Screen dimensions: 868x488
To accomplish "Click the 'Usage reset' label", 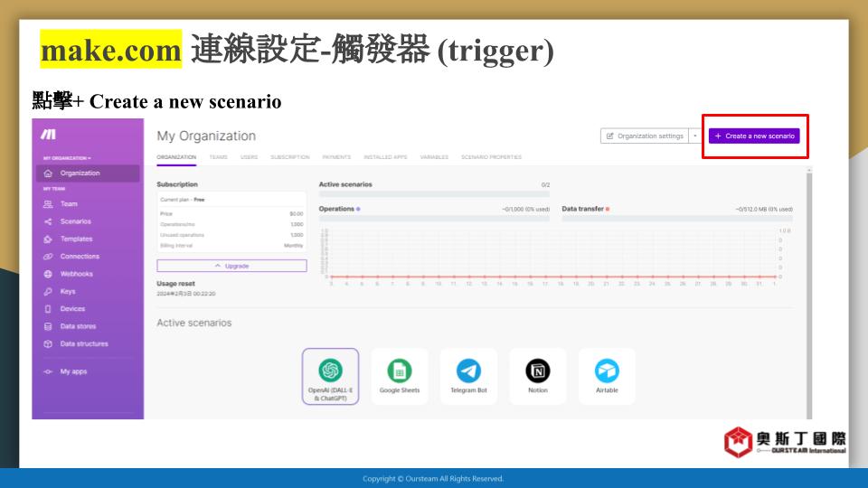I will (175, 284).
